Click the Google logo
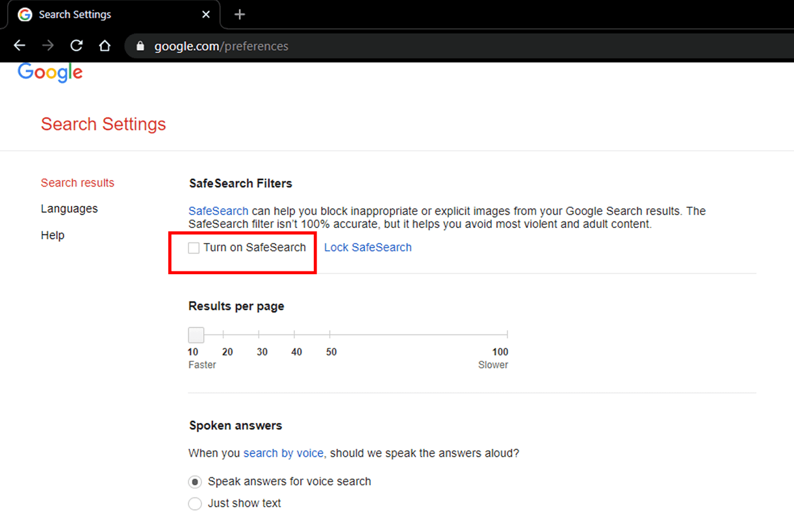The height and width of the screenshot is (532, 794). [x=50, y=72]
